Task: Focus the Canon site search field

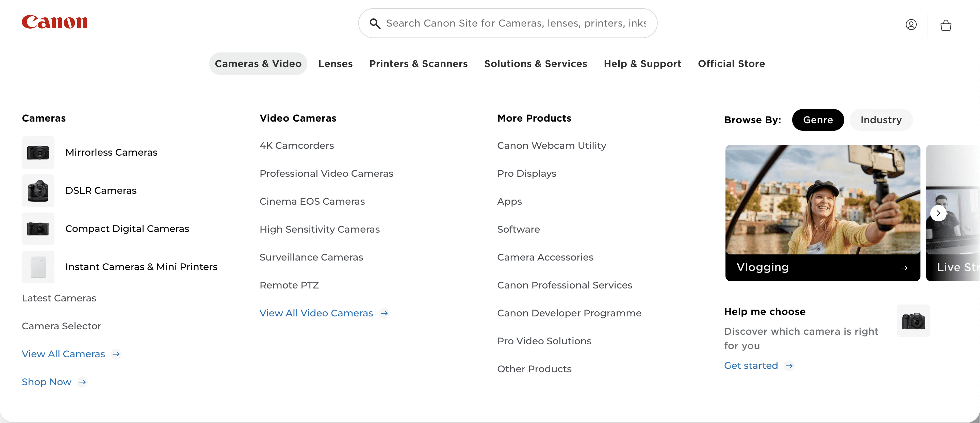Action: pos(516,23)
